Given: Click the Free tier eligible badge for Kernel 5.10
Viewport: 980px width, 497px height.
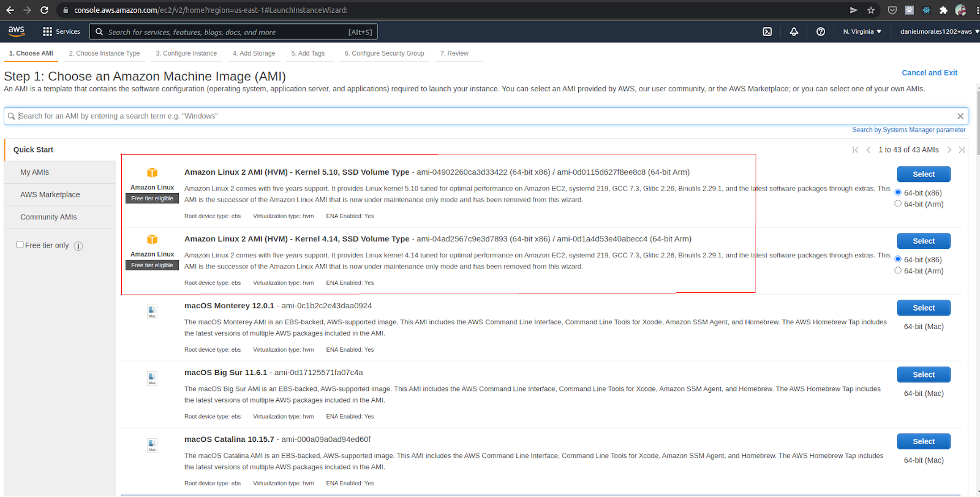Looking at the screenshot, I should tap(152, 199).
